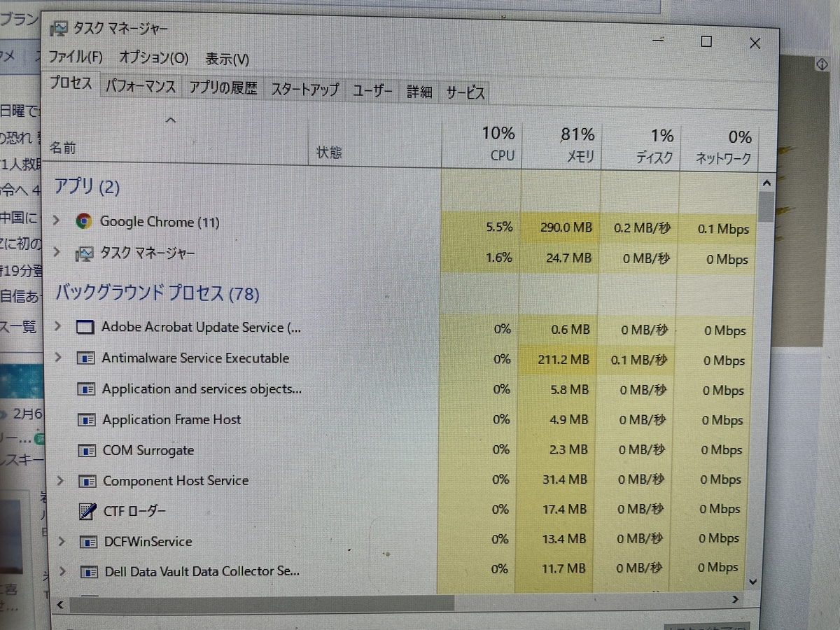Image resolution: width=840 pixels, height=630 pixels.
Task: Switch to the パフォーマンス tab
Action: [x=141, y=87]
